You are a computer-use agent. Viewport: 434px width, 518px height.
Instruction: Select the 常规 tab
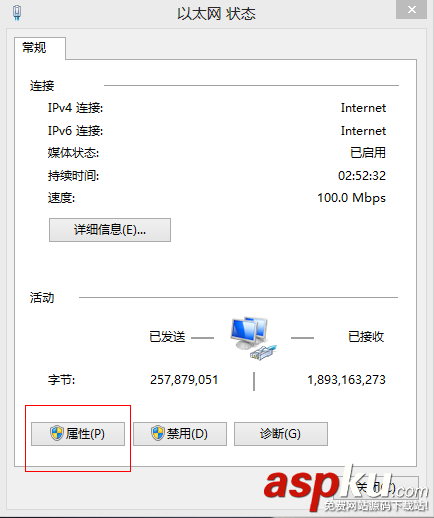34,48
